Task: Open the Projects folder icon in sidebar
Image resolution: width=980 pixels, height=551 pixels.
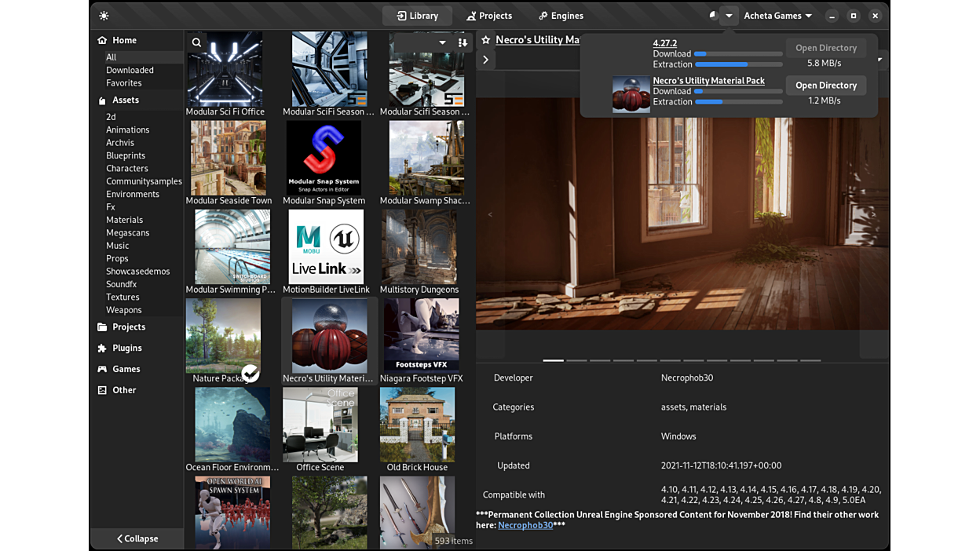Action: (x=101, y=327)
